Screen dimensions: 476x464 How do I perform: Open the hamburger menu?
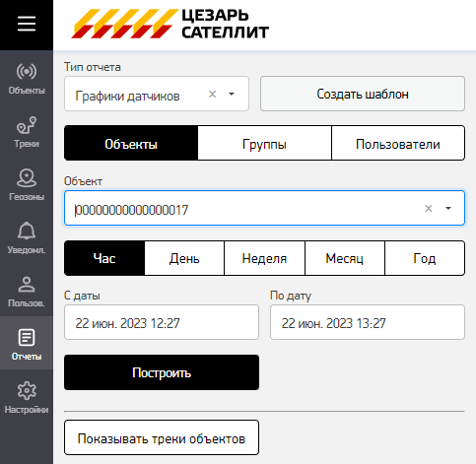27,24
